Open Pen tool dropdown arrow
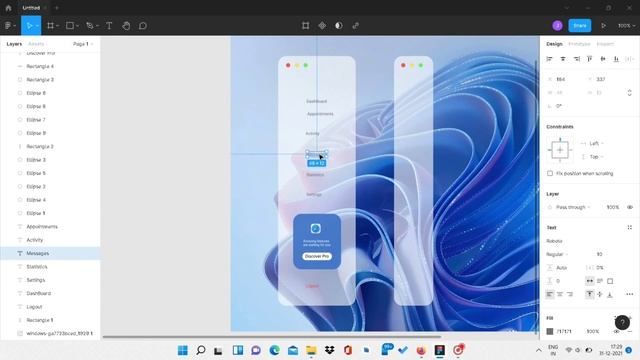The width and height of the screenshot is (640, 360). point(97,26)
